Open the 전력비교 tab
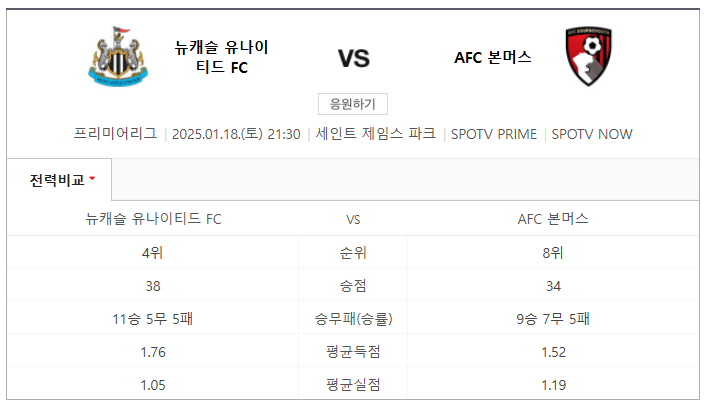This screenshot has width=709, height=405. 59,180
